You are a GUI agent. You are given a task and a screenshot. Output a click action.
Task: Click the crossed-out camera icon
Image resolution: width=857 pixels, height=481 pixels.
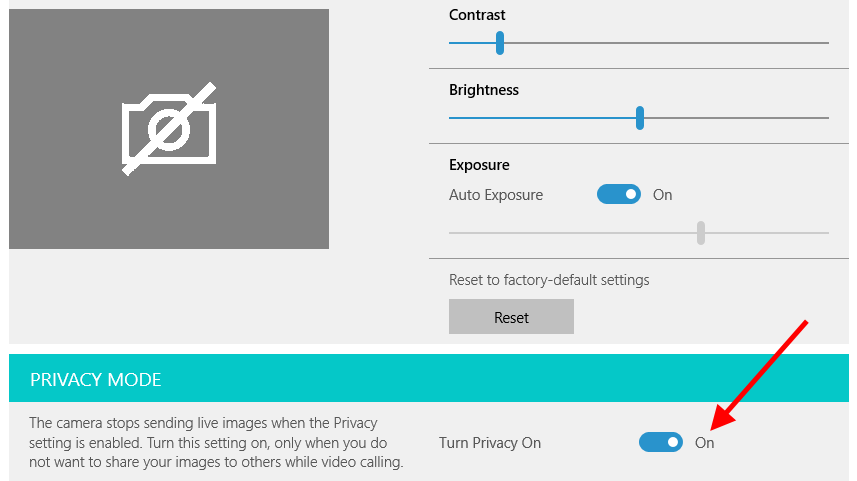169,129
